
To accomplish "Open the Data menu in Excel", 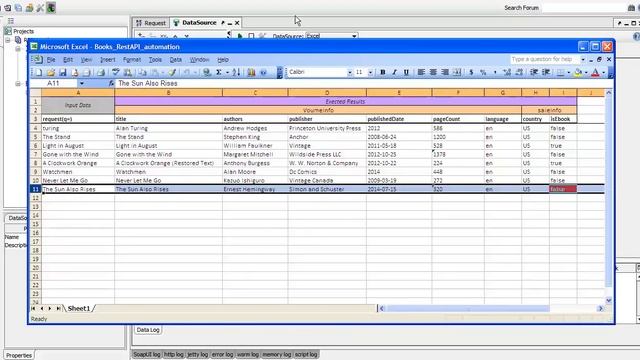I will coord(176,60).
